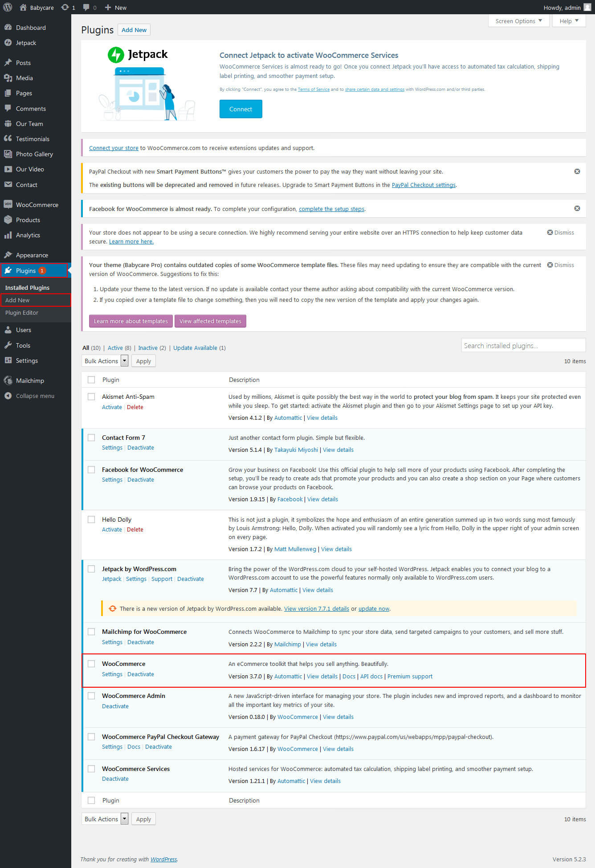Open WooCommerce Premium support link
The width and height of the screenshot is (595, 868).
(410, 676)
